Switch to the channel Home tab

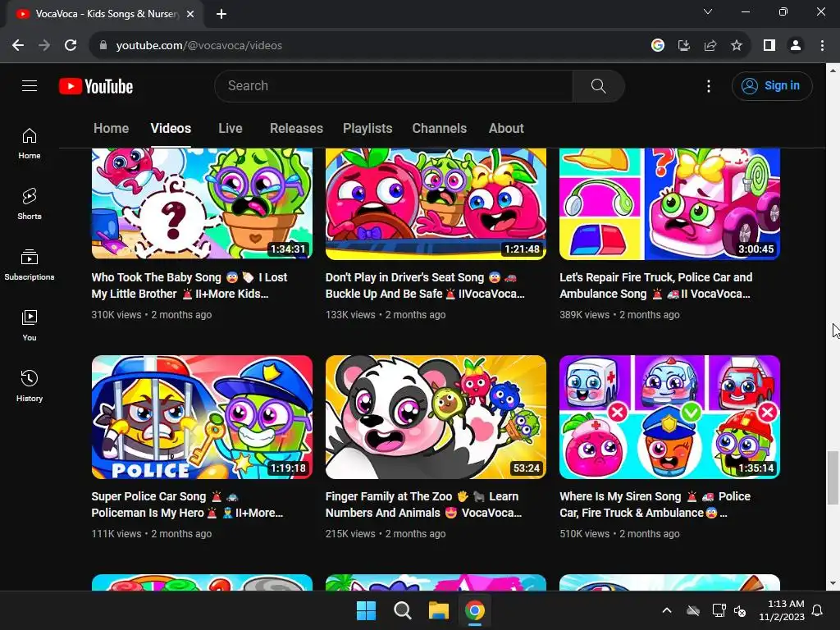pyautogui.click(x=111, y=129)
